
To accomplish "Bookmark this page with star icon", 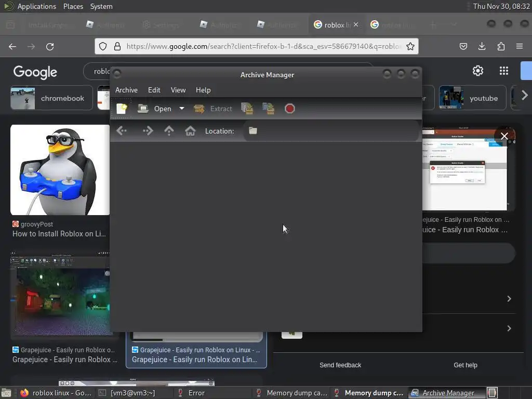I will click(410, 46).
